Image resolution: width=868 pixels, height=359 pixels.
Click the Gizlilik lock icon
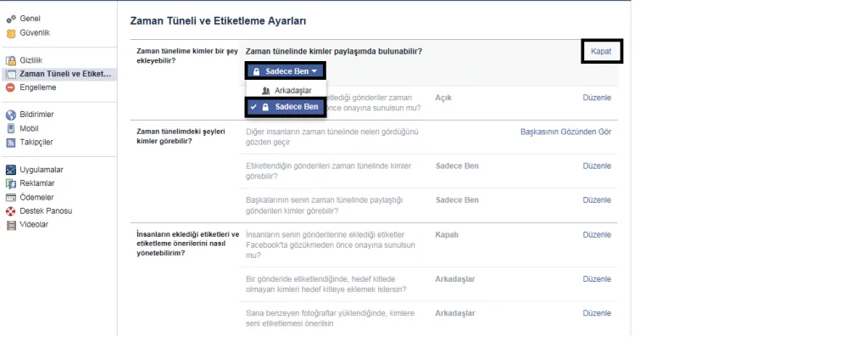point(11,60)
